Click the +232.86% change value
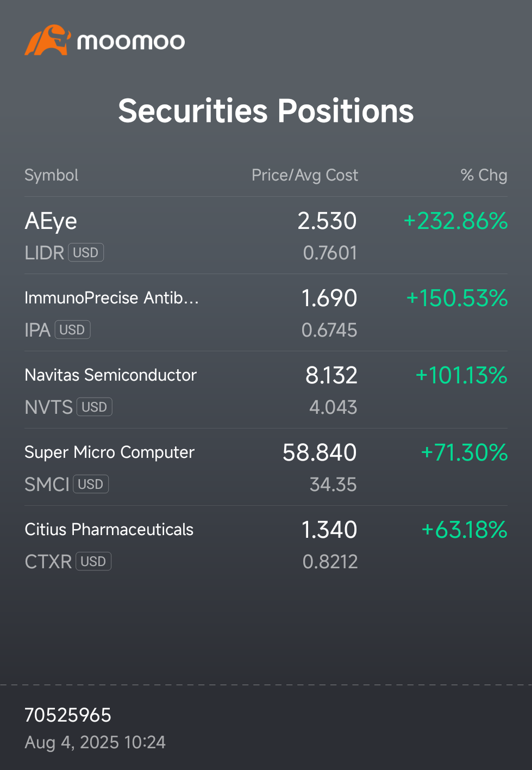This screenshot has height=770, width=532. tap(455, 221)
